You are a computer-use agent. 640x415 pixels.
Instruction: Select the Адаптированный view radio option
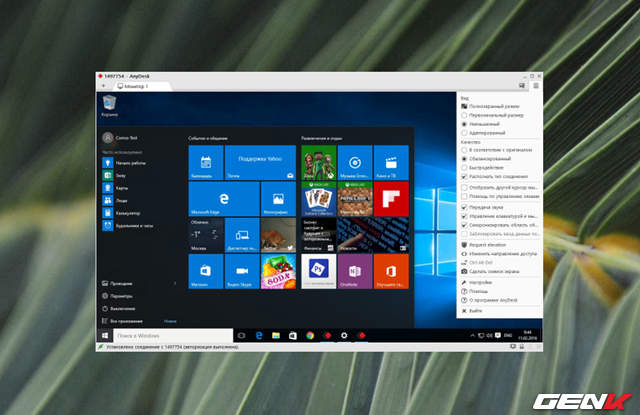[x=483, y=133]
